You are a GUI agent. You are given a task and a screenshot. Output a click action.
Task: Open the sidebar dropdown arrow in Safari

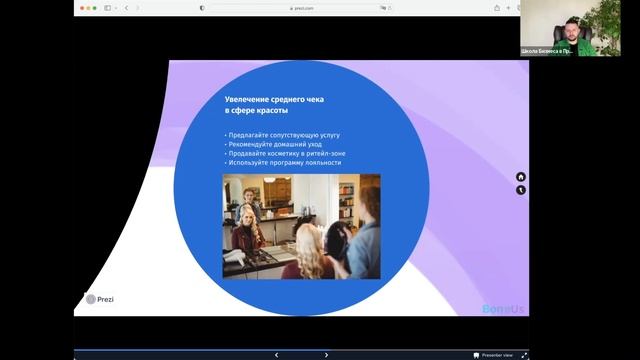(116, 8)
